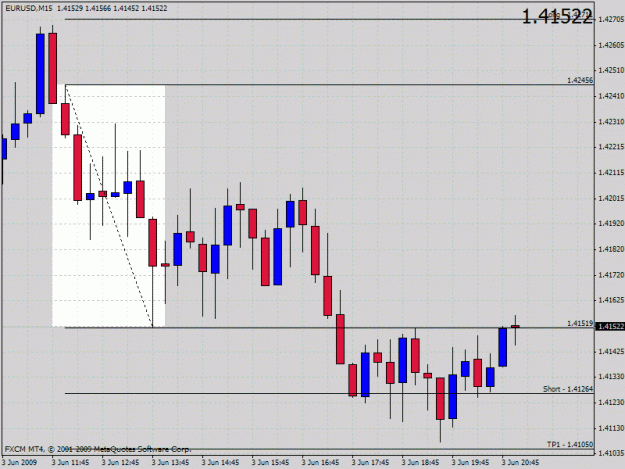The width and height of the screenshot is (625, 469).
Task: Select the large 1.41522 bid price label
Action: [x=557, y=17]
